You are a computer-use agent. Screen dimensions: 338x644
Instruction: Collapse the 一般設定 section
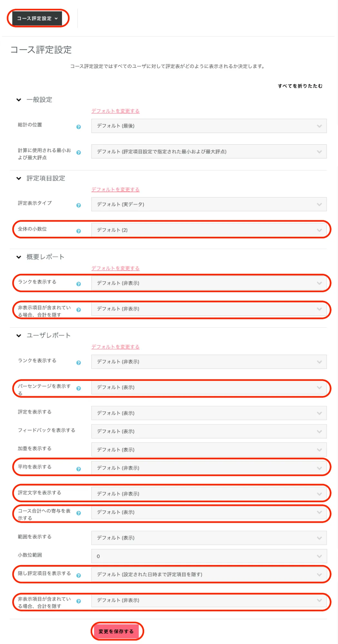coord(19,100)
